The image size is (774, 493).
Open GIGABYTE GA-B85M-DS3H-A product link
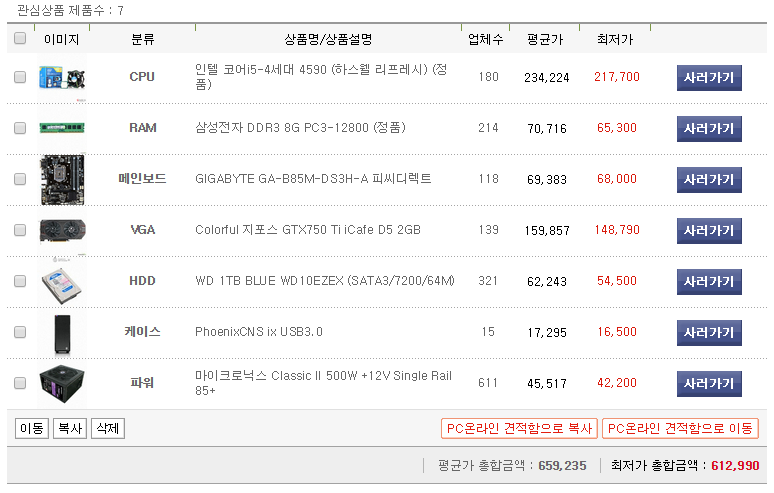[x=313, y=179]
